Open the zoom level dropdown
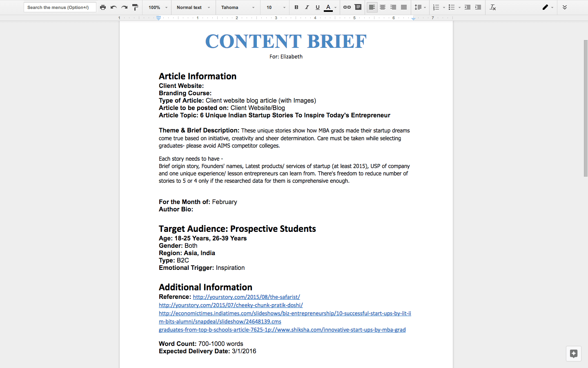The image size is (588, 368). (158, 7)
